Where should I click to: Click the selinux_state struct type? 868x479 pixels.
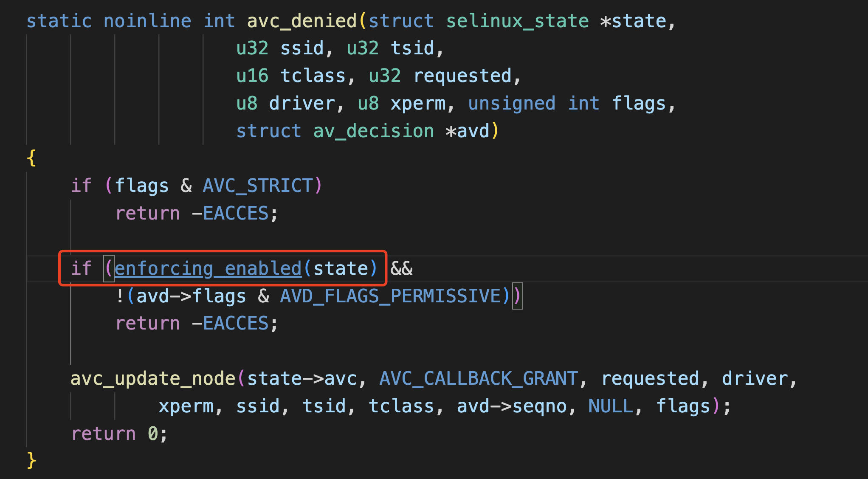(x=517, y=21)
